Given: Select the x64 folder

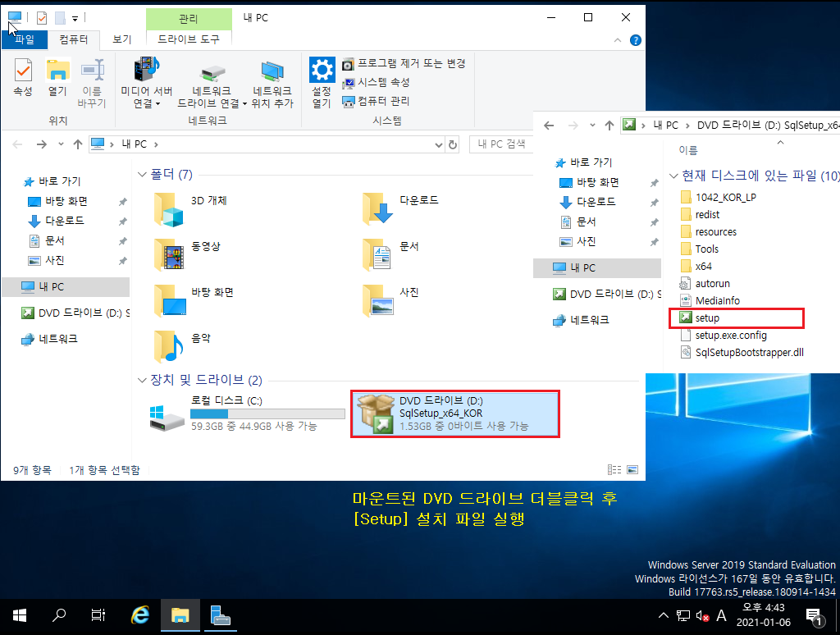Looking at the screenshot, I should pyautogui.click(x=696, y=267).
